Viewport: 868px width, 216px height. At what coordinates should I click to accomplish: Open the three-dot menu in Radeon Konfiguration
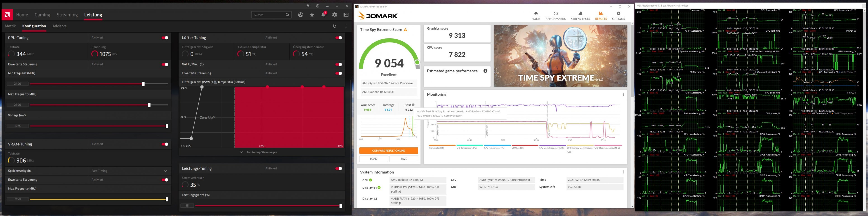tap(346, 26)
